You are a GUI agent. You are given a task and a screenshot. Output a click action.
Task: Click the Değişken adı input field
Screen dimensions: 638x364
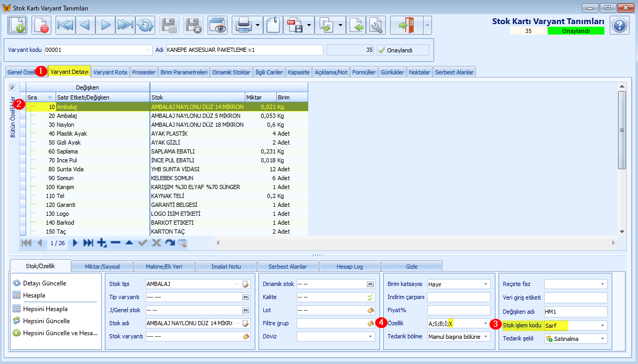(x=576, y=312)
